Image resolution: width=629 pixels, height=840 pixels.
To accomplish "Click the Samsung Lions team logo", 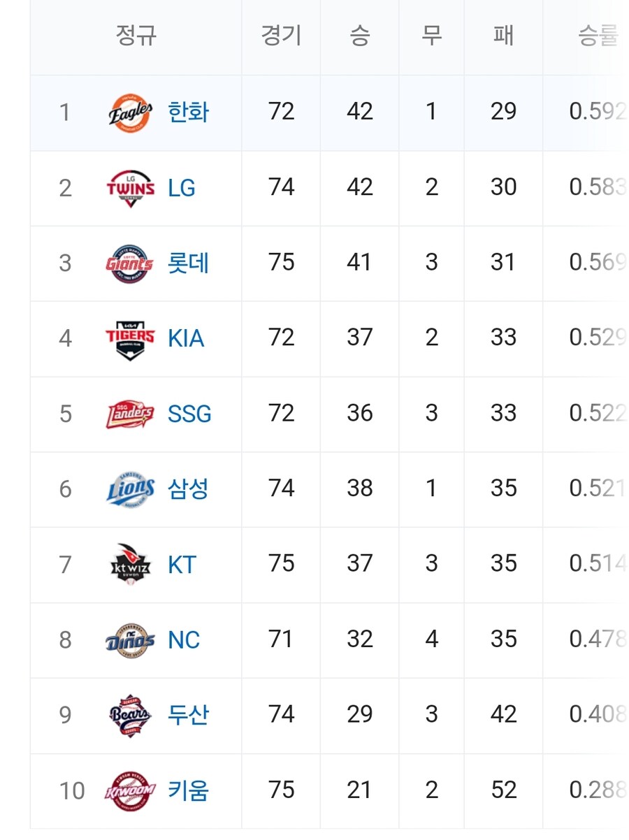I will (x=131, y=489).
